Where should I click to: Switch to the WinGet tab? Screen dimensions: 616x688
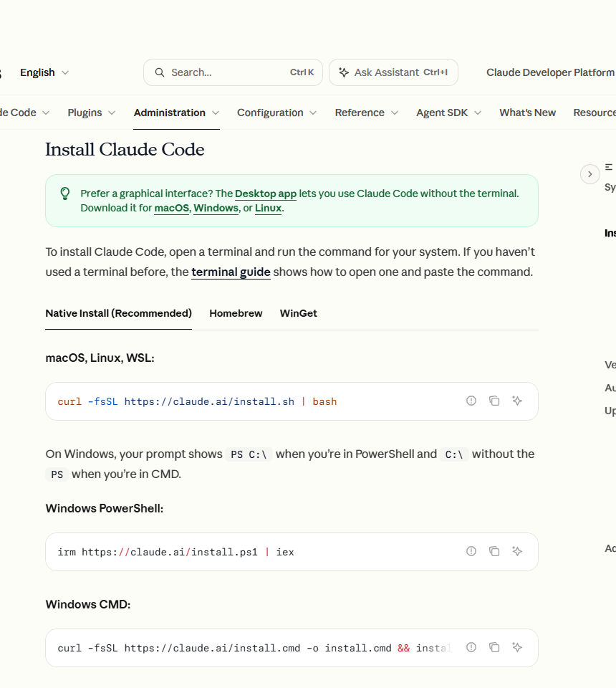coord(299,313)
